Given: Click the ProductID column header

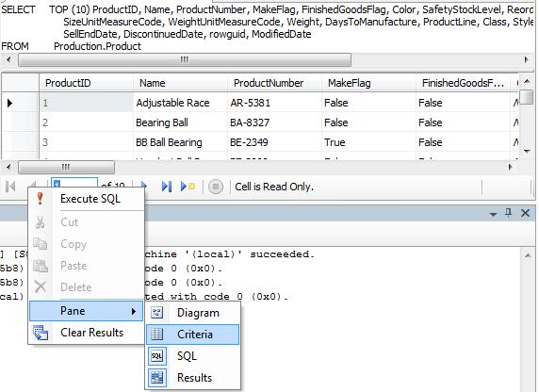Looking at the screenshot, I should coord(86,83).
